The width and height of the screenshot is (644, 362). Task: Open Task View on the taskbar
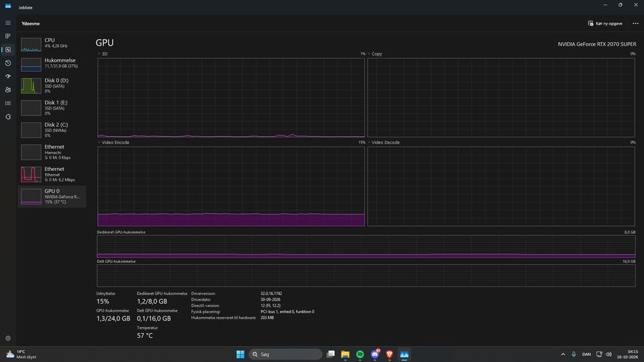pos(331,354)
